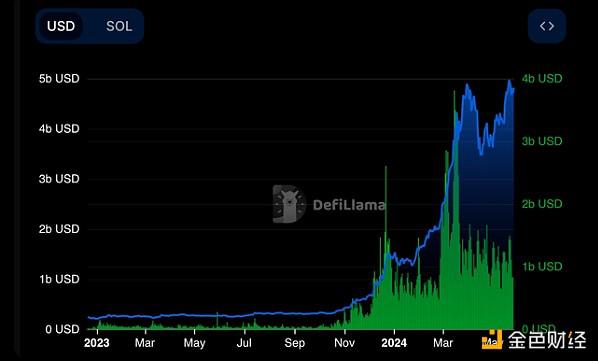Click the green '1b USD' right axis label

542,266
